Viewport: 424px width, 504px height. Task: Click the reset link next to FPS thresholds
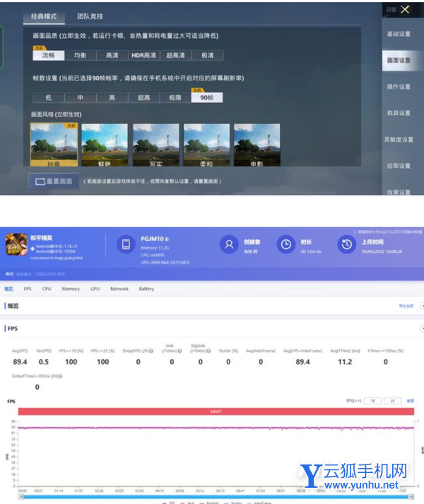(x=411, y=401)
